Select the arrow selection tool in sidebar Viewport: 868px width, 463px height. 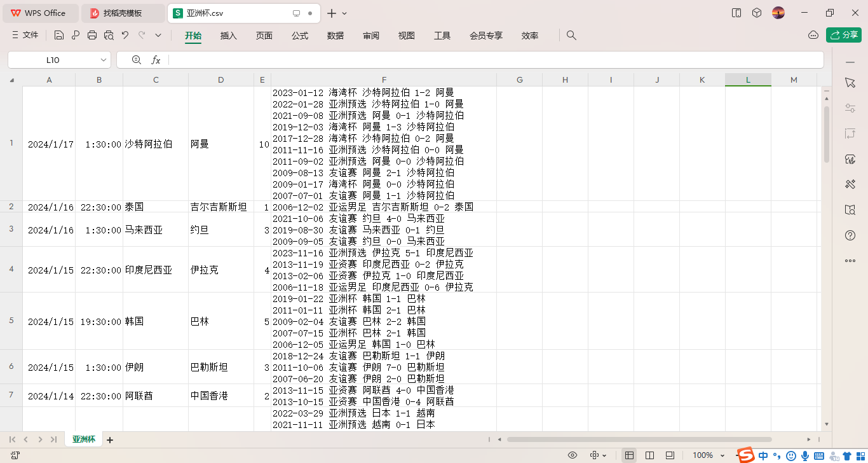(x=850, y=83)
